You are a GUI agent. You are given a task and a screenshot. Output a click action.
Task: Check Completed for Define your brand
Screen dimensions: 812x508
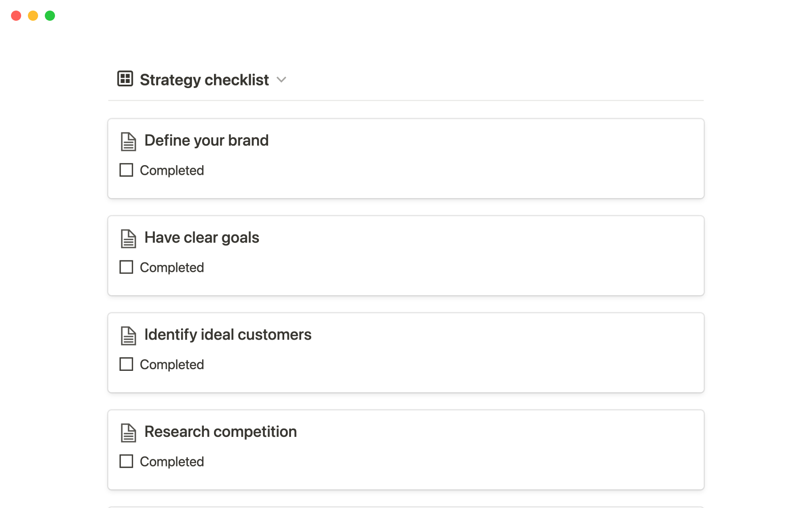tap(126, 170)
